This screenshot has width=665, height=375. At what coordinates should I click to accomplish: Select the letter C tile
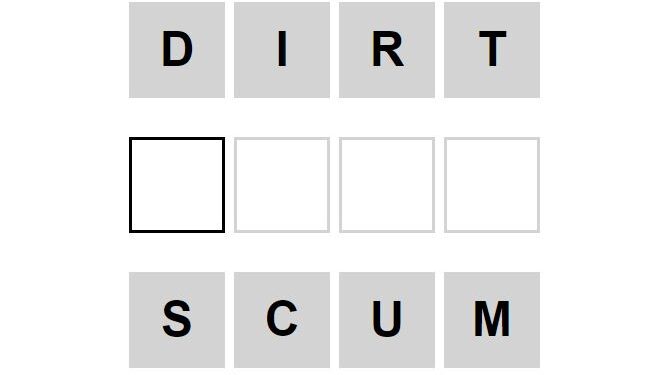(x=282, y=320)
